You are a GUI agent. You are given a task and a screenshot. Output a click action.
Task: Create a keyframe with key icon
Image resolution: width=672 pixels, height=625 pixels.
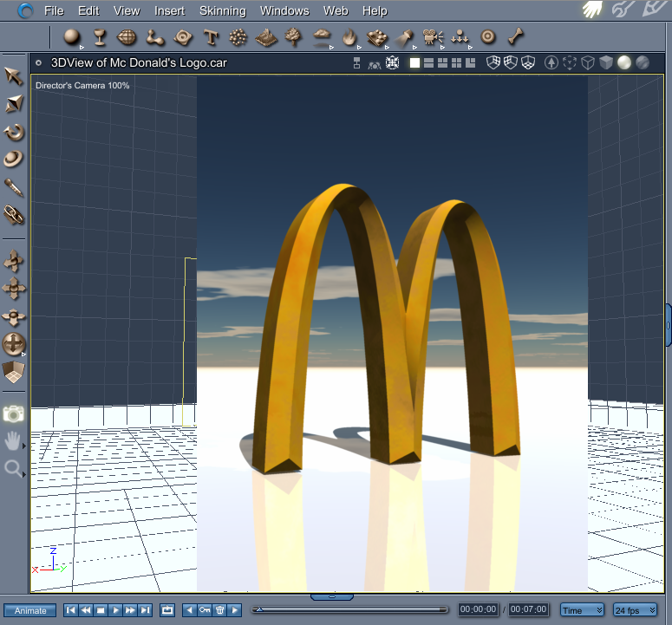coord(205,609)
